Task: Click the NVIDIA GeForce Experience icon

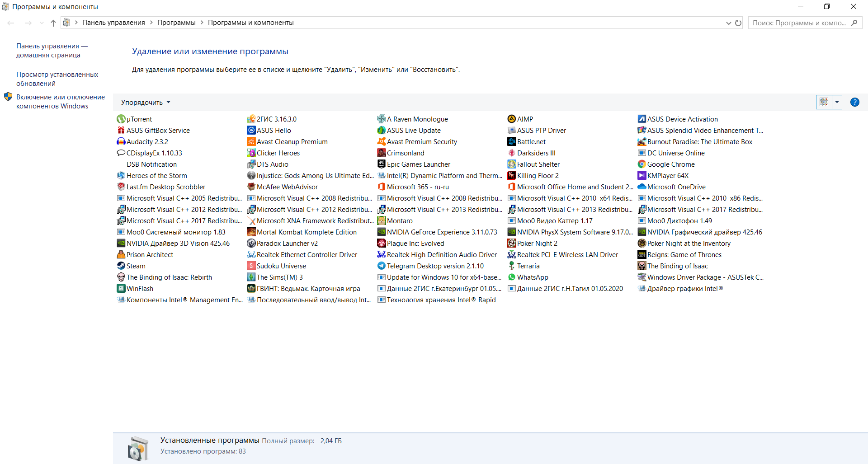Action: click(381, 232)
